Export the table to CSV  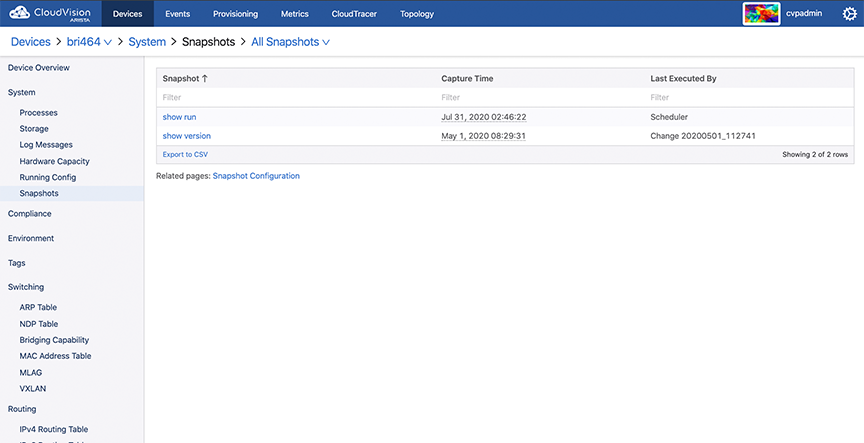(x=185, y=155)
